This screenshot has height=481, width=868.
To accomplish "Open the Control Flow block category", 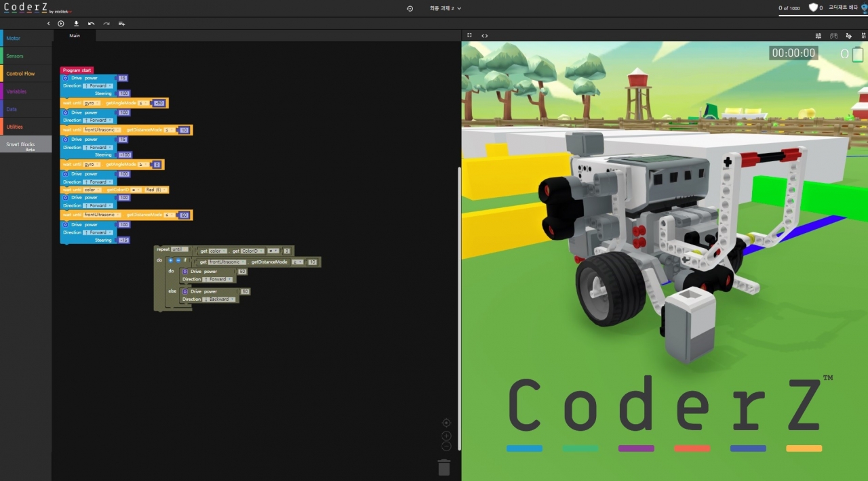I will 20,74.
